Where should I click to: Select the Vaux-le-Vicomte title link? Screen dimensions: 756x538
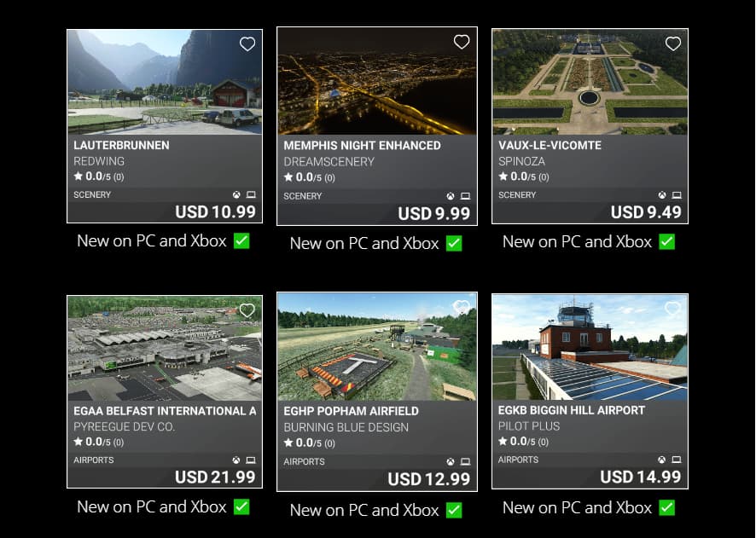click(x=550, y=145)
